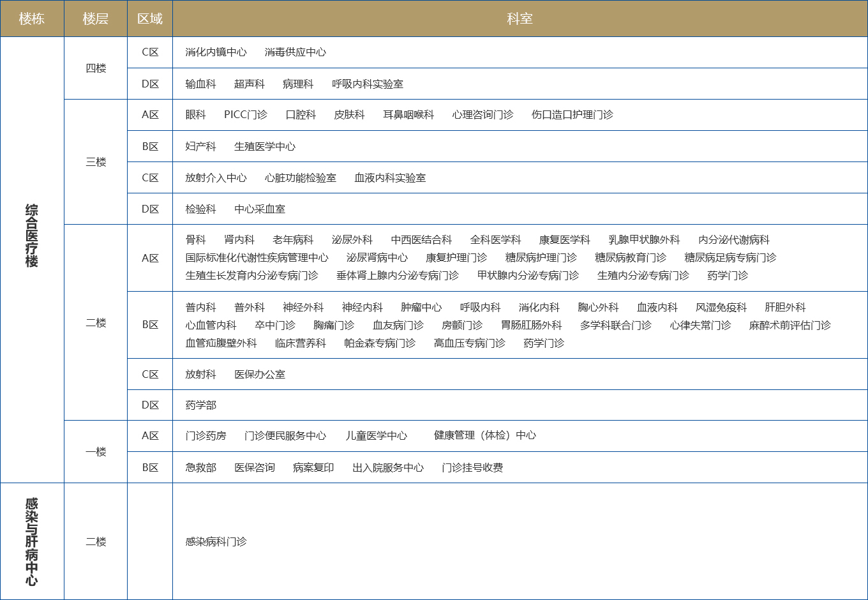This screenshot has height=600, width=868.
Task: Select 神经外科 department
Action: point(303,308)
